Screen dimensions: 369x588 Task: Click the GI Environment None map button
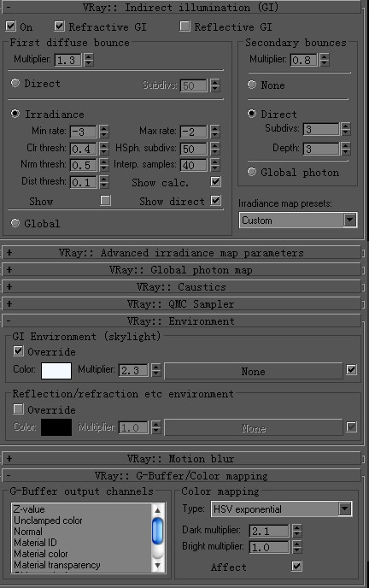pyautogui.click(x=253, y=371)
